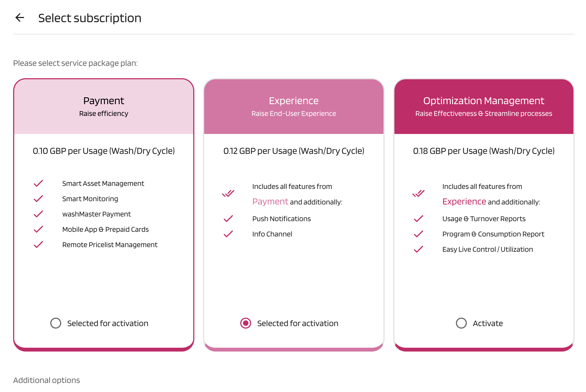Click the double-check icon in Experience card
The image size is (586, 392).
pos(228,194)
